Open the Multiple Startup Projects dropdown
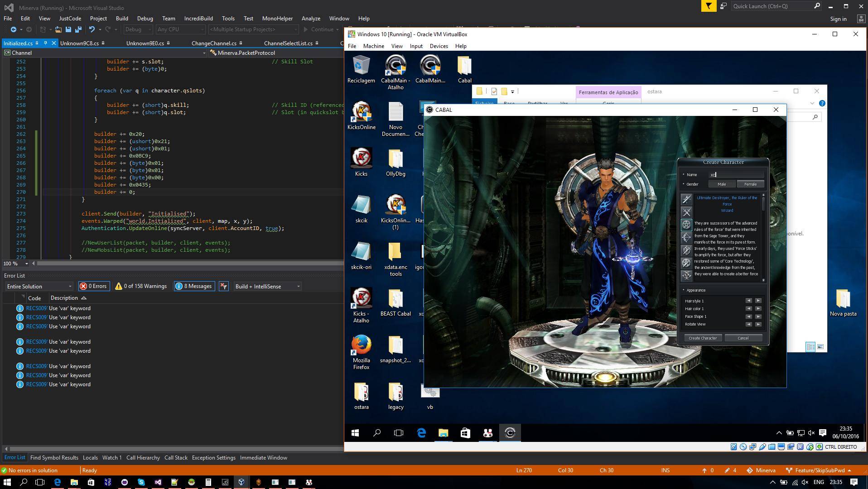 coord(253,29)
